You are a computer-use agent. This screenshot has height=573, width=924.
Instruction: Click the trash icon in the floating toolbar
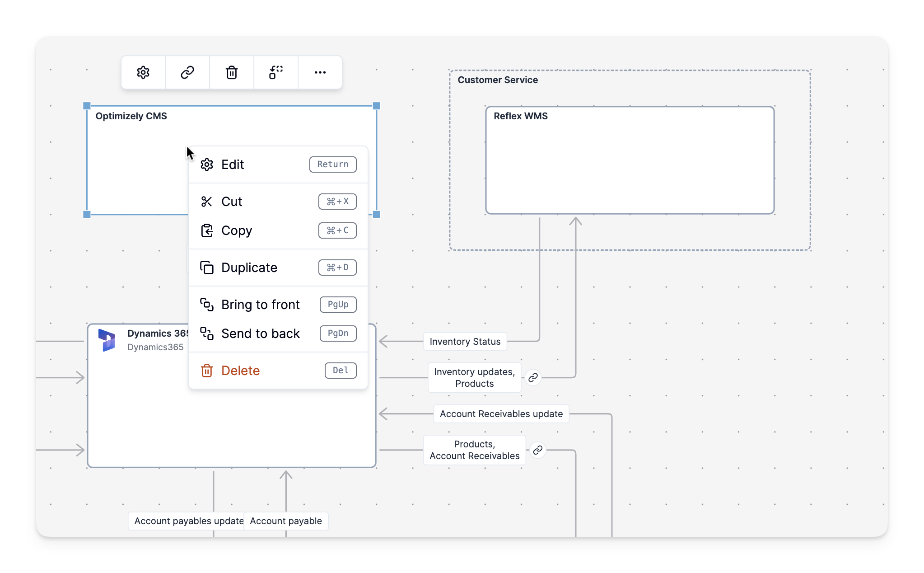232,72
